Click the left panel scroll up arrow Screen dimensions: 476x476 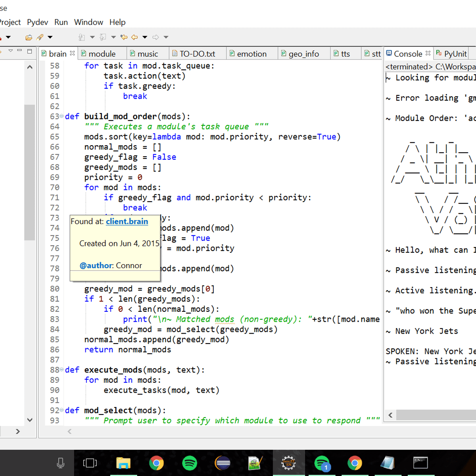30,67
